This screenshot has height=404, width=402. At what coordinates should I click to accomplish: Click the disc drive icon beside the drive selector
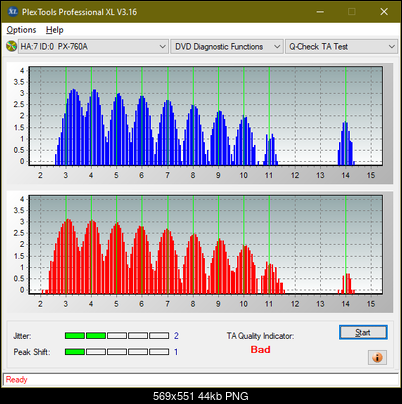click(11, 46)
